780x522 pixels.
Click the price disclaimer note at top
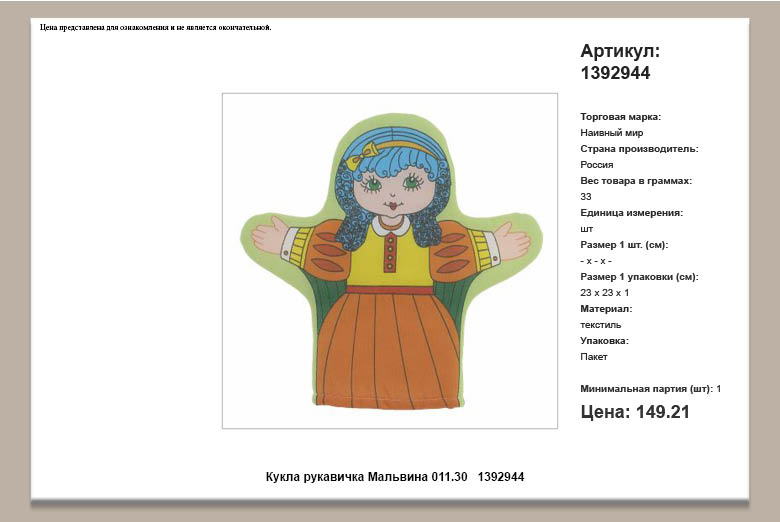[156, 27]
